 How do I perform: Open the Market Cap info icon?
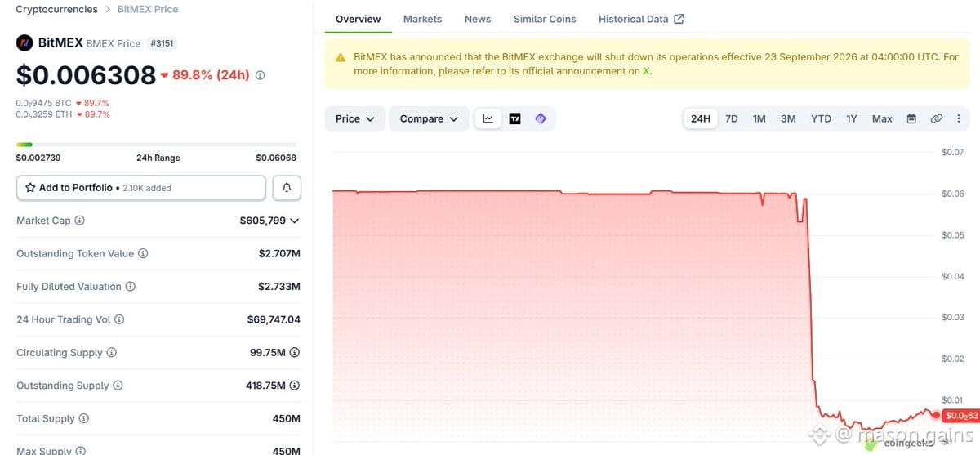click(79, 221)
